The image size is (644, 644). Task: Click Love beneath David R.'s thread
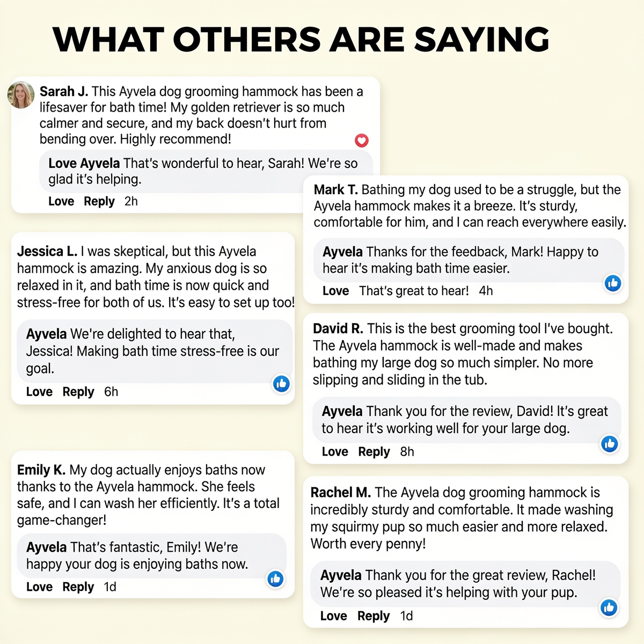pos(335,452)
